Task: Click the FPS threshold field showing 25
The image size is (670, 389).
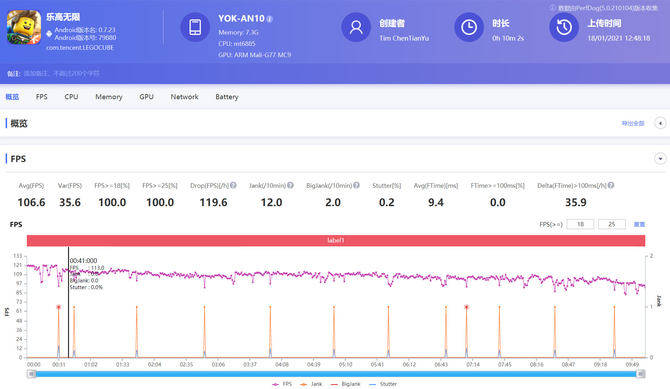Action: pos(612,224)
